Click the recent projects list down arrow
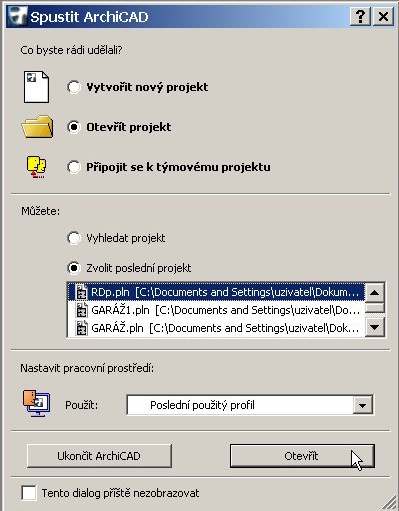 click(x=375, y=328)
